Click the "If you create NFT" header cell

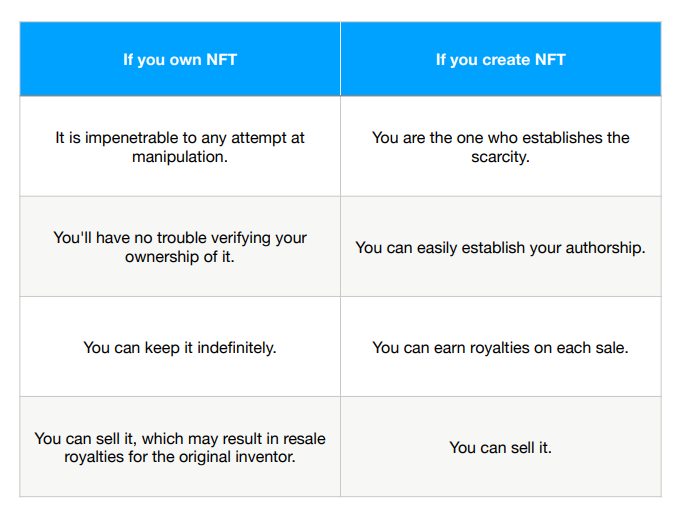[x=500, y=60]
